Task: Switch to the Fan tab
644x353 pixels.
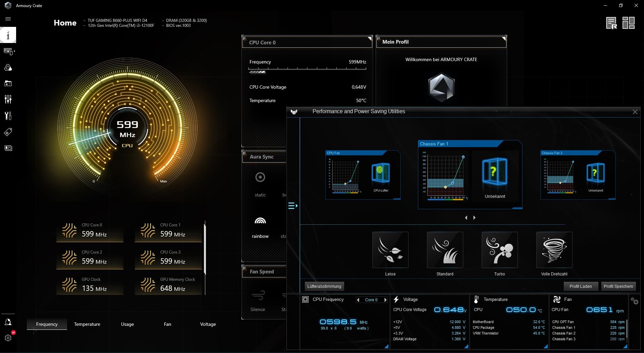Action: (168, 324)
